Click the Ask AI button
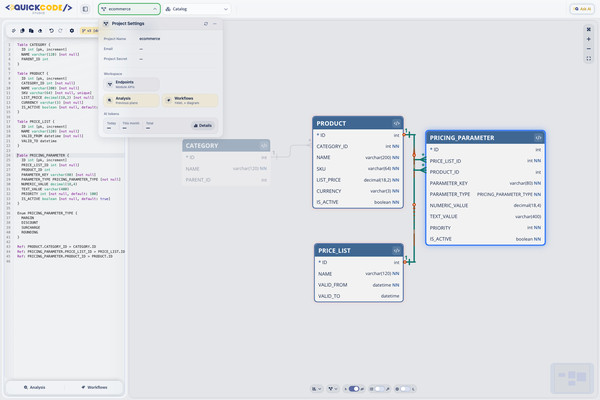 pyautogui.click(x=582, y=9)
